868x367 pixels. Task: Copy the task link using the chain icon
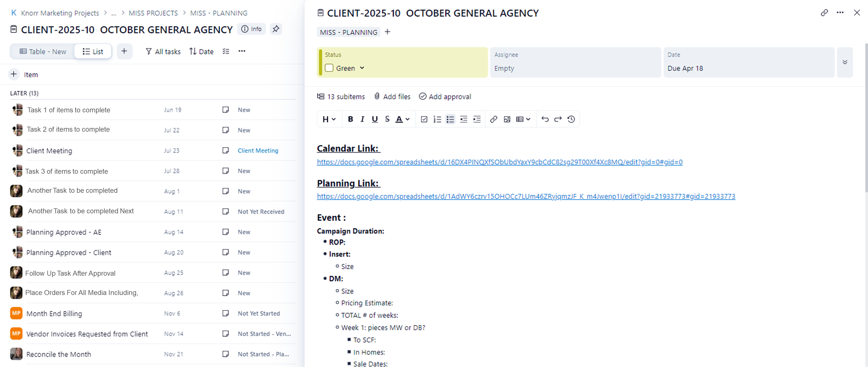click(824, 13)
